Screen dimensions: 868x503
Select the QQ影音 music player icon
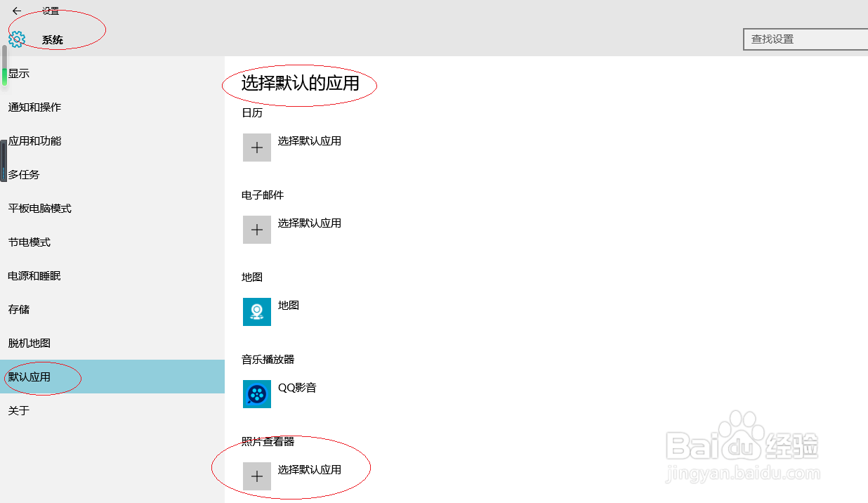tap(256, 394)
